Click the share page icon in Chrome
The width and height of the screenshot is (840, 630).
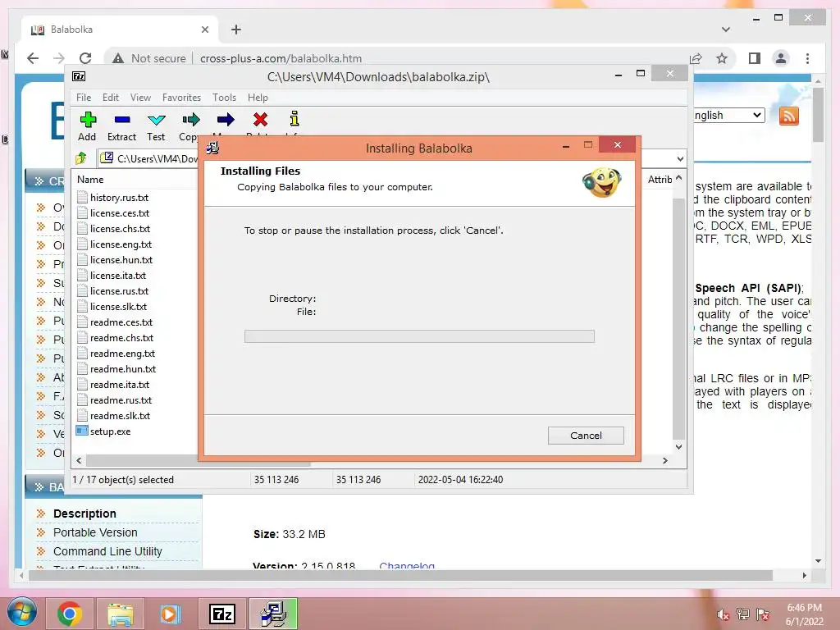(x=696, y=58)
